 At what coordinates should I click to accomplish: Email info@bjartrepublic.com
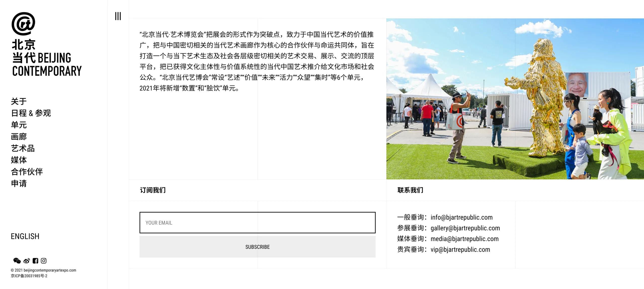click(x=462, y=217)
